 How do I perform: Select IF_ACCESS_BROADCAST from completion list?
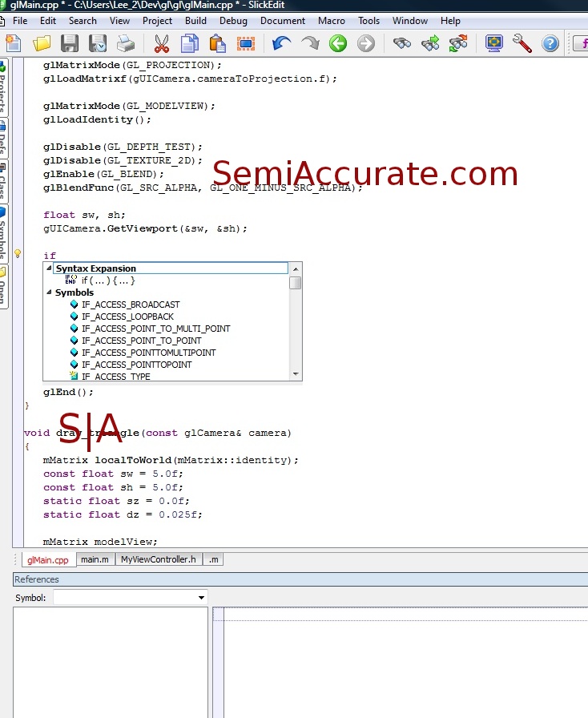coord(130,305)
